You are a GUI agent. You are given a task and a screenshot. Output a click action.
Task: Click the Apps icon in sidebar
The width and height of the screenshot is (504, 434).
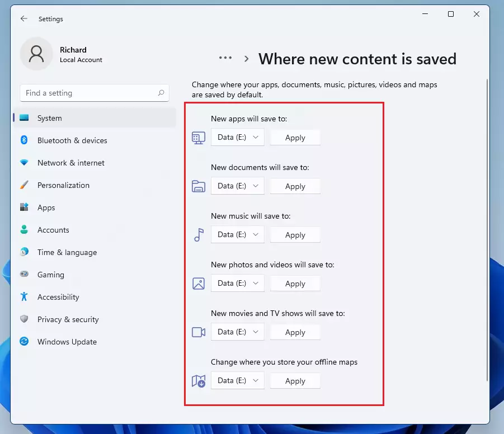24,207
